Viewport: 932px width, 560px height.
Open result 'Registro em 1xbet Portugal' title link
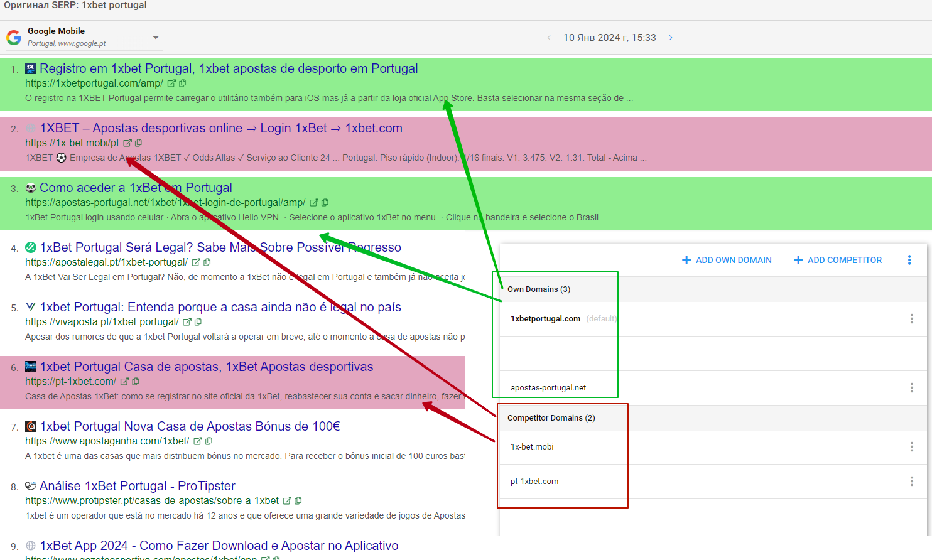[x=229, y=68]
